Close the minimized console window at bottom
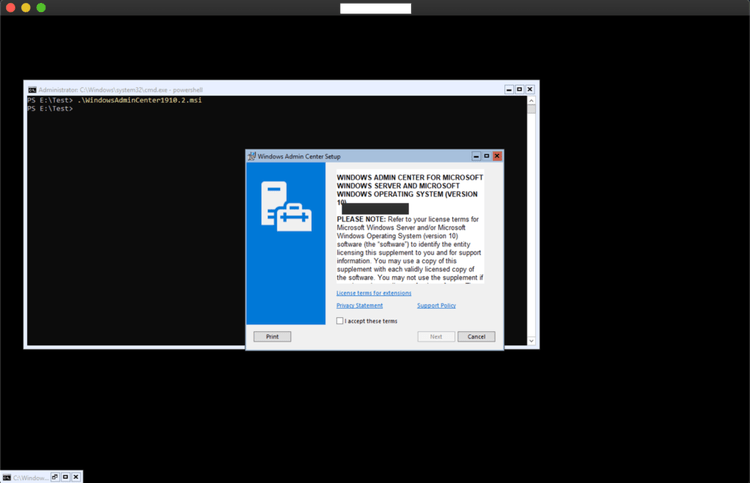 click(x=76, y=477)
